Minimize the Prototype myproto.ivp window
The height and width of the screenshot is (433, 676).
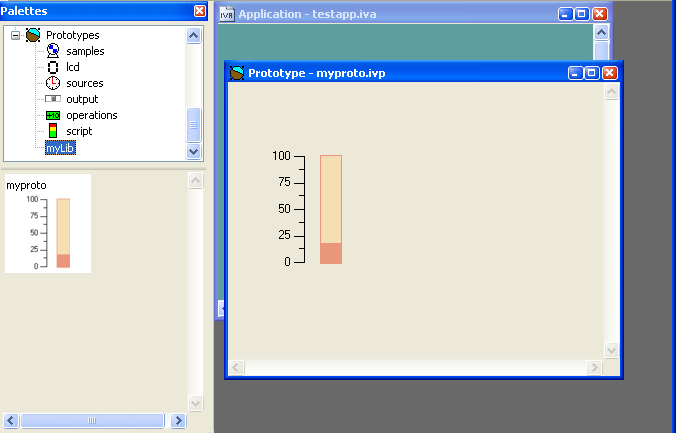tap(575, 73)
